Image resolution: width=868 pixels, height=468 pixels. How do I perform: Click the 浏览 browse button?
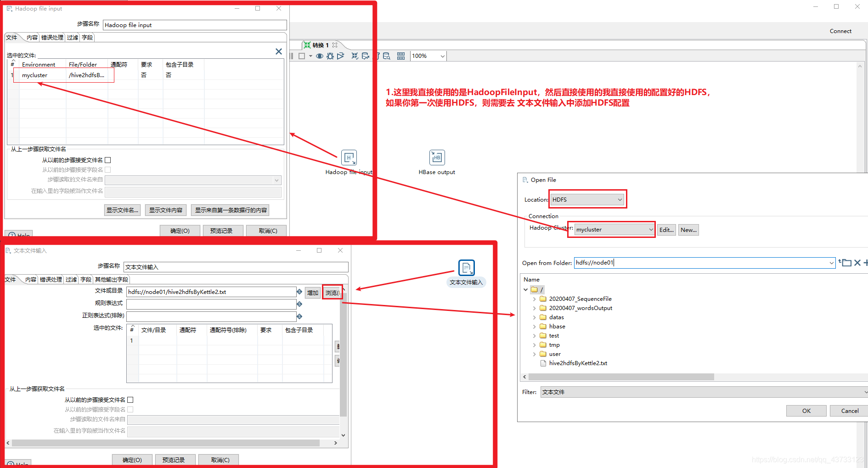click(x=332, y=293)
